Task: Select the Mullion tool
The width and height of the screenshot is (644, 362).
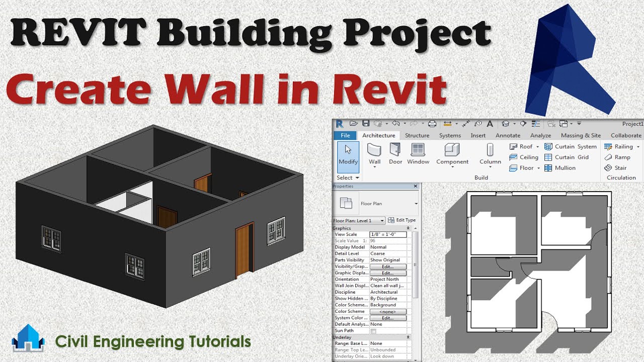Action: pyautogui.click(x=560, y=168)
